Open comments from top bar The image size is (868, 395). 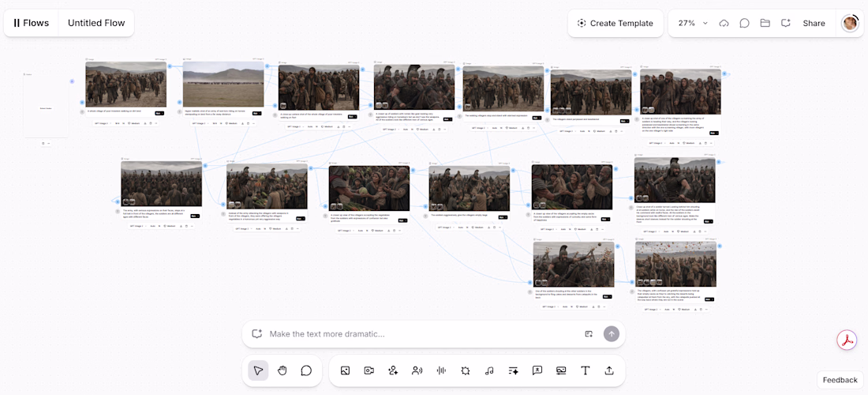pyautogui.click(x=745, y=23)
